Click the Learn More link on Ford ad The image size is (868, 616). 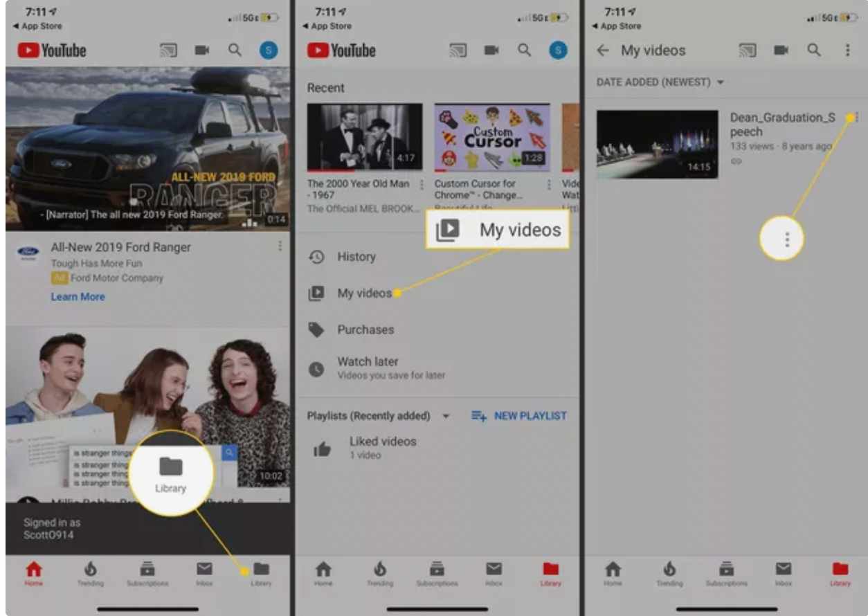coord(78,296)
